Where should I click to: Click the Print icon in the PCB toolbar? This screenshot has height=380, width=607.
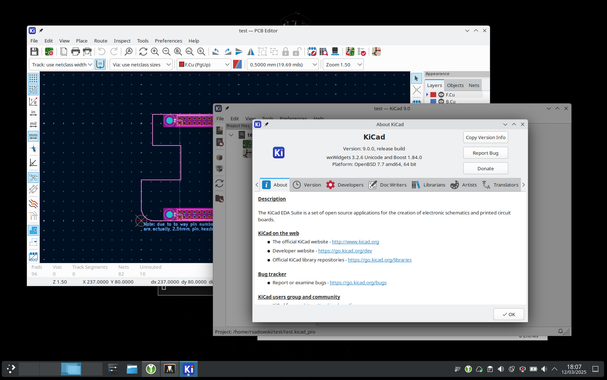(x=75, y=52)
